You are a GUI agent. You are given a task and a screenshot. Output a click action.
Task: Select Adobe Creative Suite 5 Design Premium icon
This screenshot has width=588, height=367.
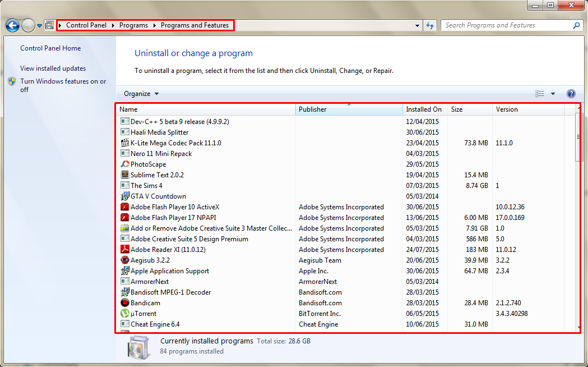click(125, 238)
